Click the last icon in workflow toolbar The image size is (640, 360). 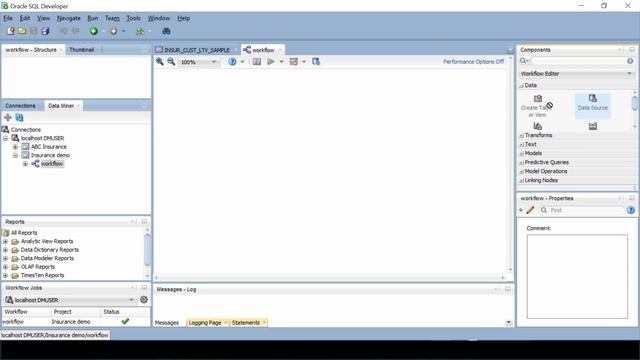tap(316, 62)
